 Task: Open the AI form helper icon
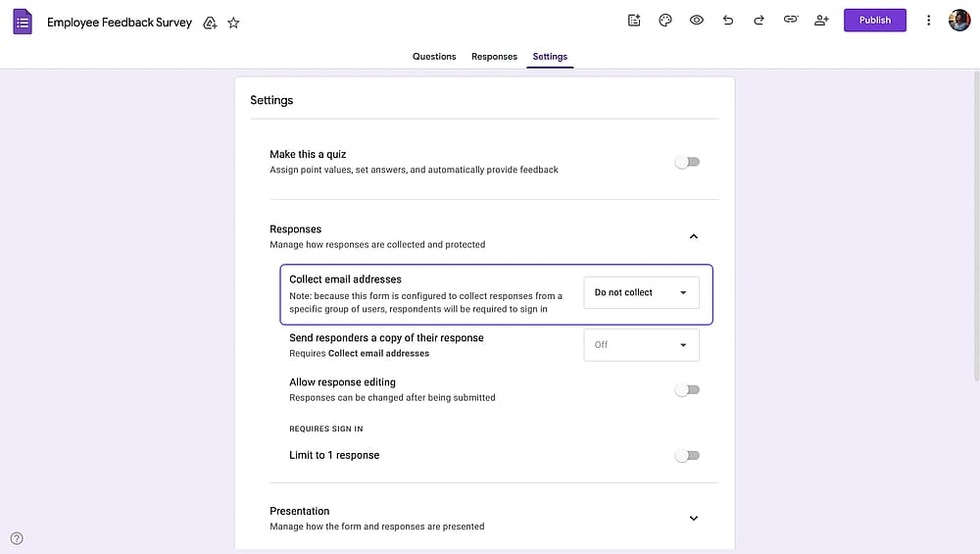coord(634,20)
